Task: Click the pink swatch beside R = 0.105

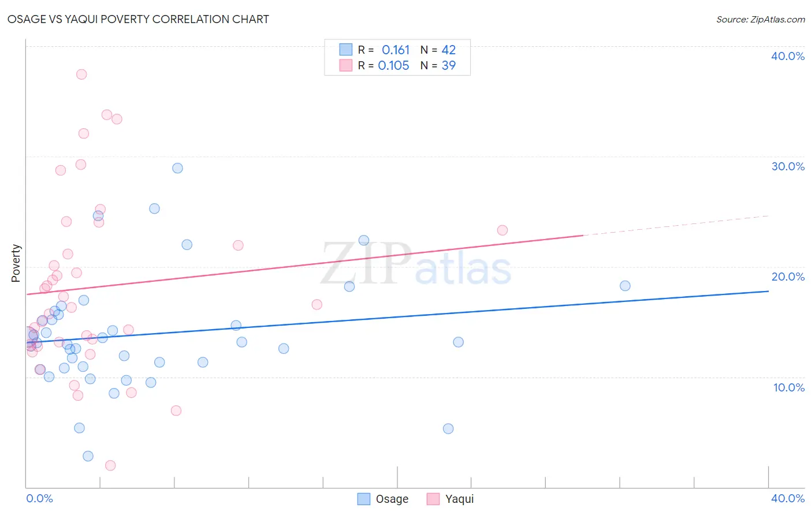Action: [346, 65]
